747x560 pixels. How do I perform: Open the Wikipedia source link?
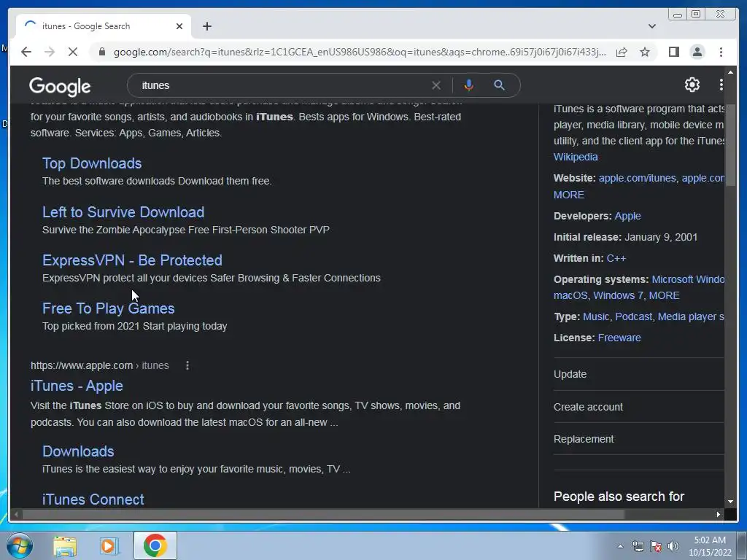(x=576, y=157)
